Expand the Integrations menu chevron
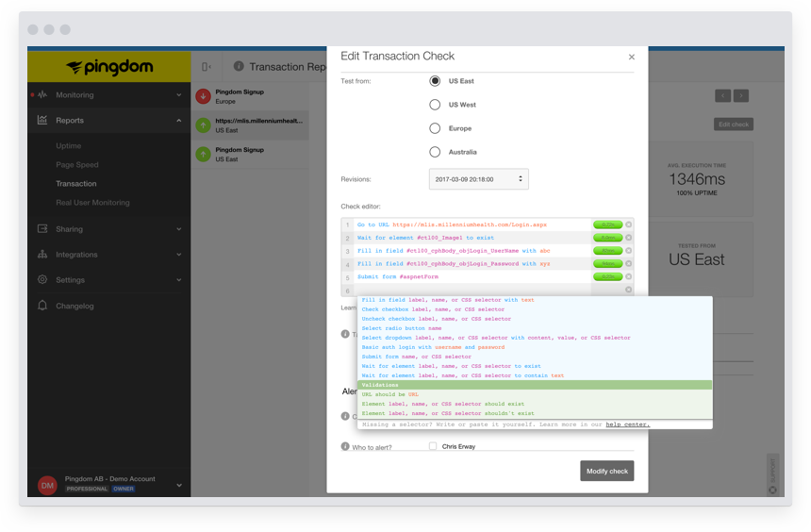Image resolution: width=811 pixels, height=532 pixels. click(x=179, y=255)
